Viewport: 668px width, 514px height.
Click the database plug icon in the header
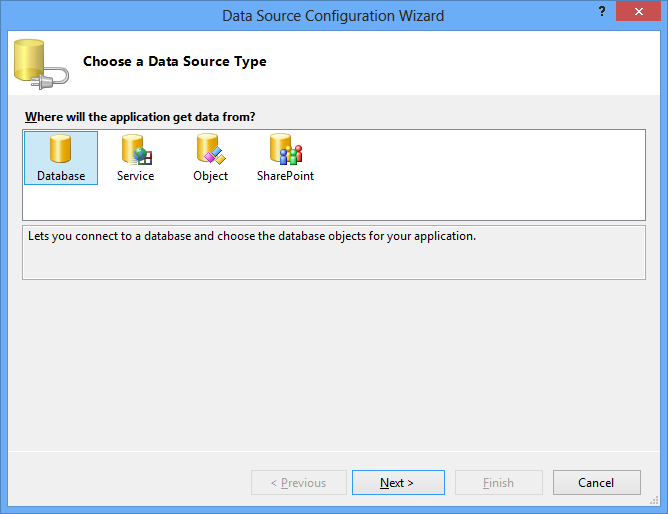(x=40, y=62)
